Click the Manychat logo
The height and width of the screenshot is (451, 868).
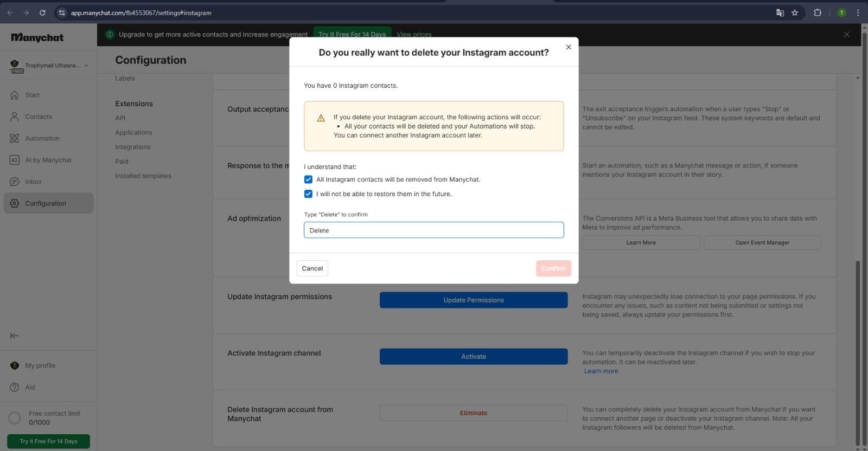coord(37,37)
